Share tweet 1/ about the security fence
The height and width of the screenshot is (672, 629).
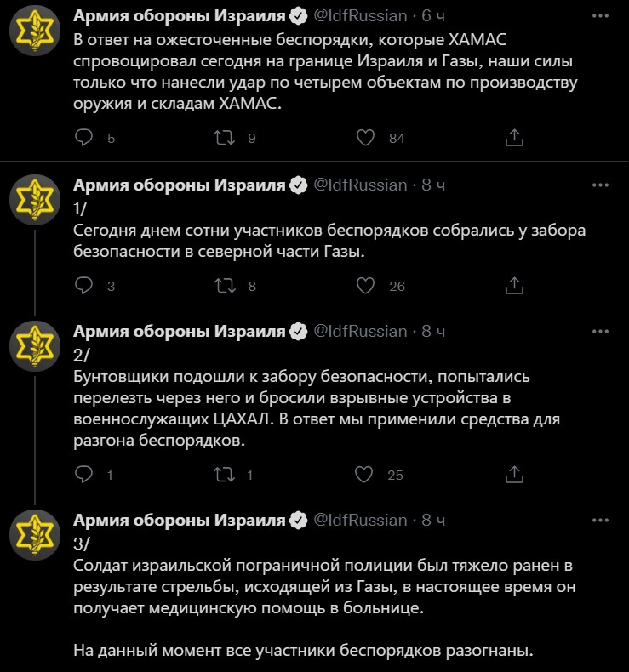[514, 286]
